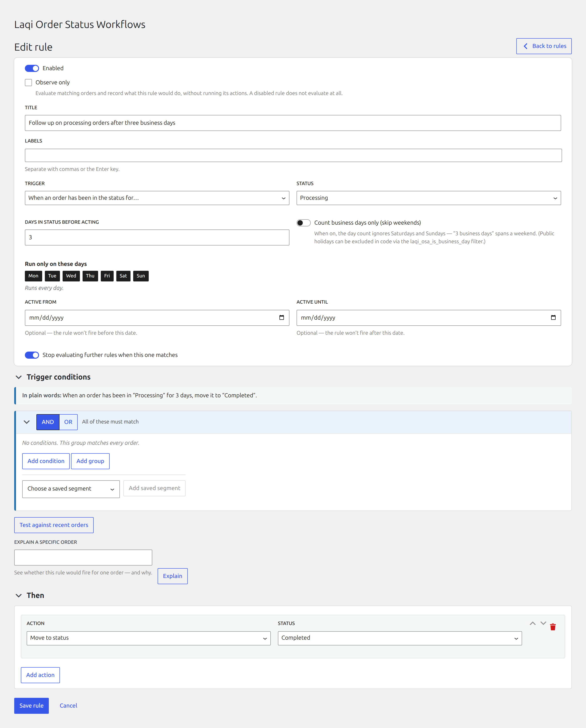
Task: Focus the Active until date field
Action: (x=429, y=318)
